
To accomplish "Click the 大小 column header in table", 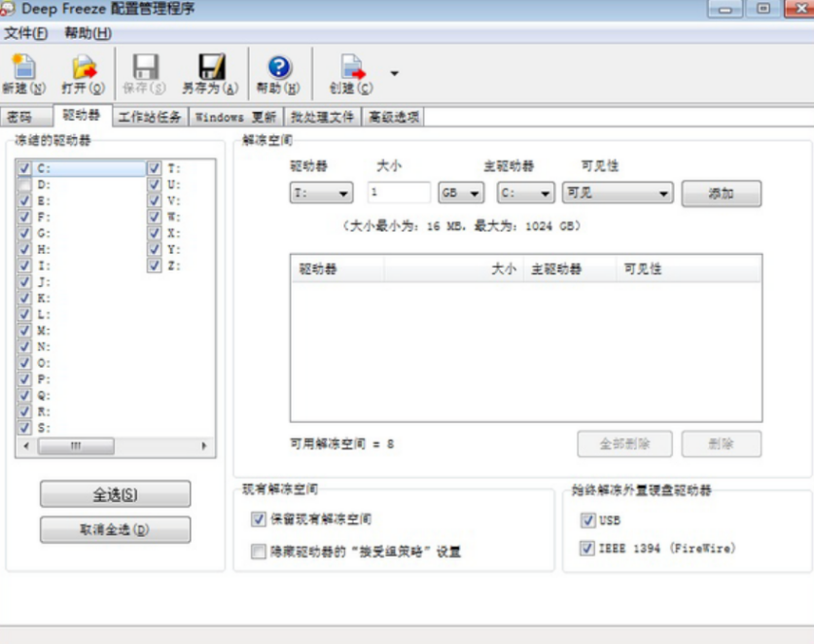I will coord(454,269).
